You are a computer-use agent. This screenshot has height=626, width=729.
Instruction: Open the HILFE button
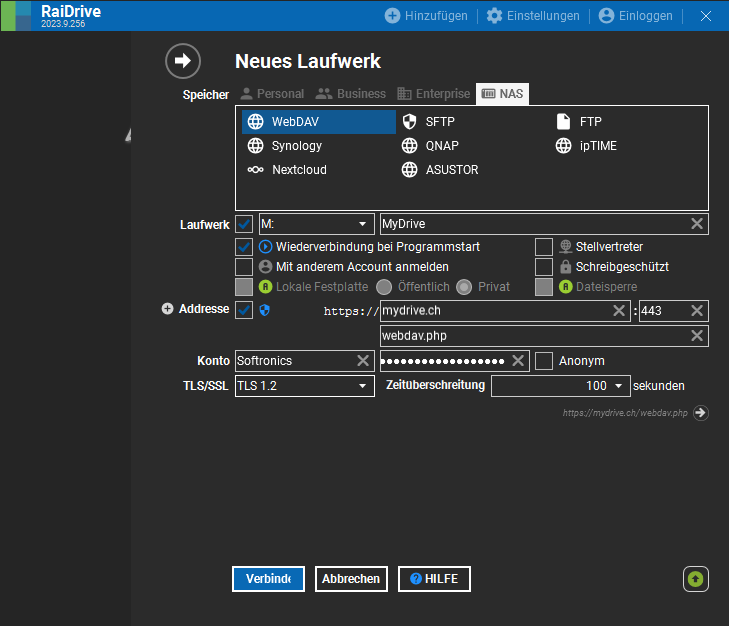tap(434, 579)
